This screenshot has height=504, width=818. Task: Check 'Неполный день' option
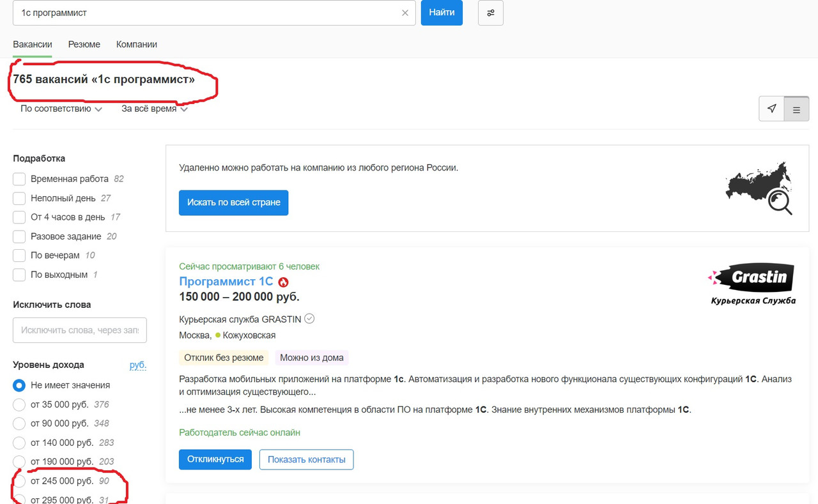(19, 198)
